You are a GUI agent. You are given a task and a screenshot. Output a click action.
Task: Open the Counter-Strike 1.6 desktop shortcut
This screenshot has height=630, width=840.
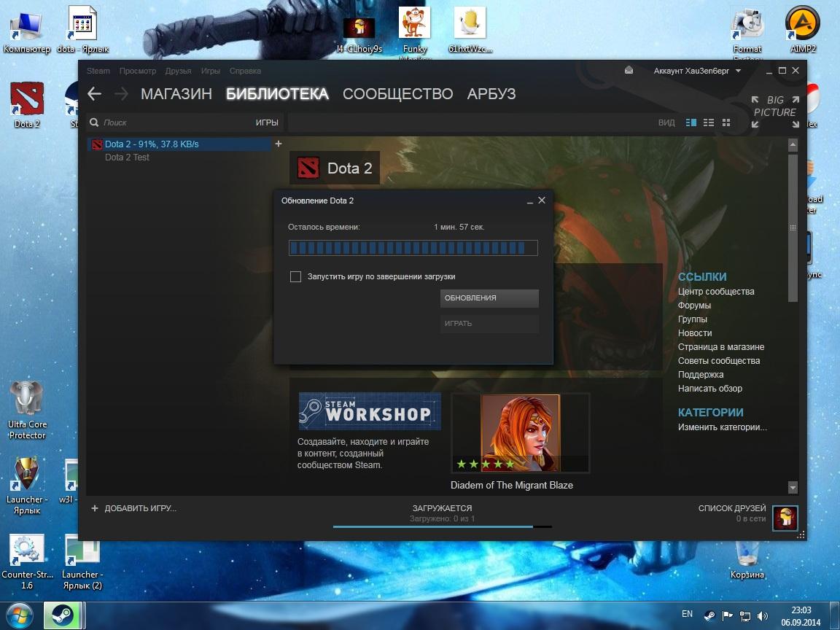27,561
